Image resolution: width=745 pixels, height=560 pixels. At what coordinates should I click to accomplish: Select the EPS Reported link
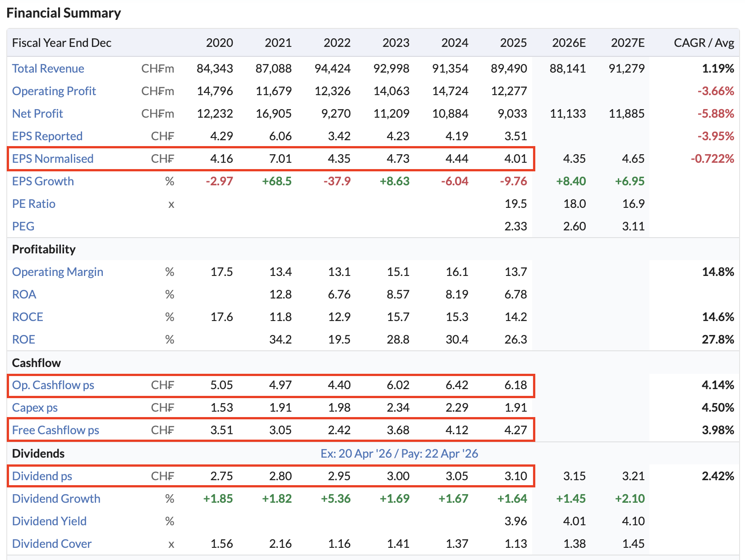pos(47,136)
